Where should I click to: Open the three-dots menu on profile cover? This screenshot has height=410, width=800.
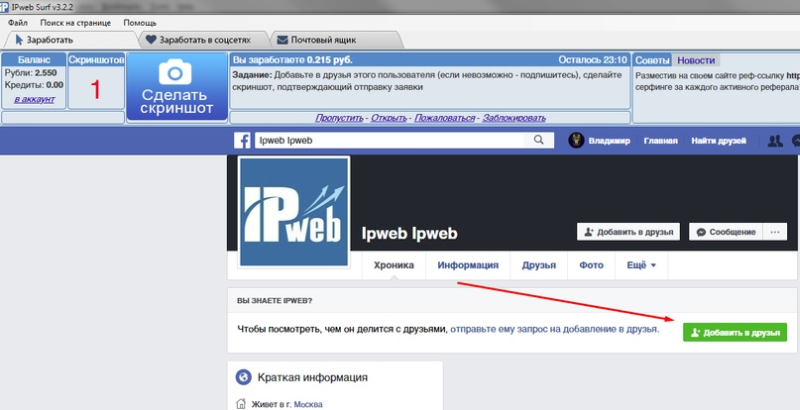click(773, 231)
